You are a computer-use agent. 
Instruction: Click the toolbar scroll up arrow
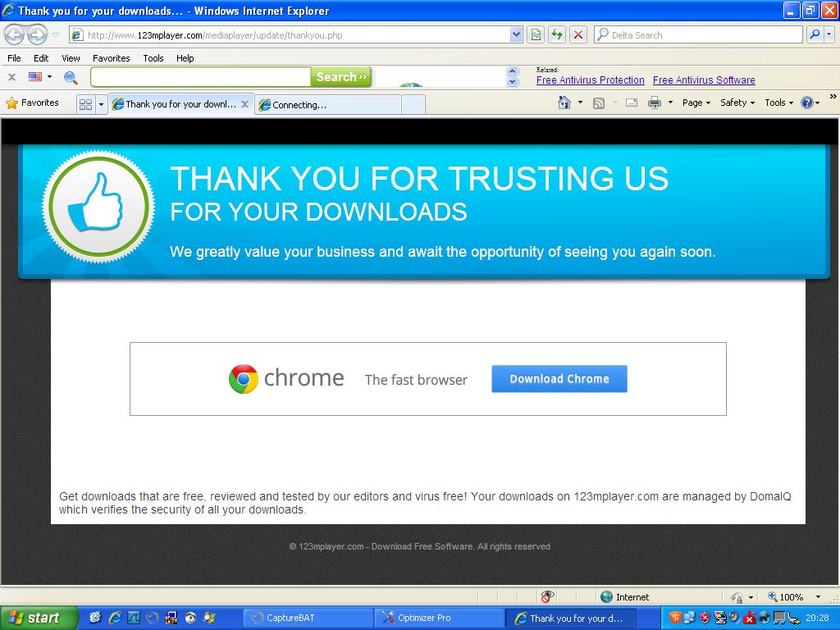tap(513, 71)
